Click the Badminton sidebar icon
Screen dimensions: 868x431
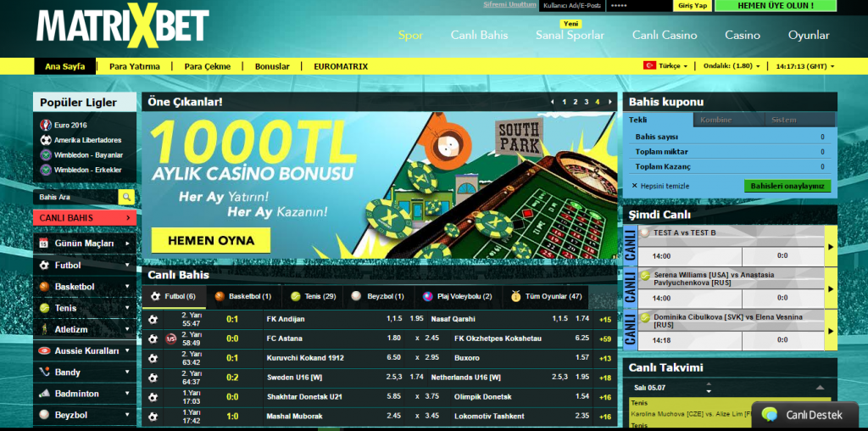click(44, 394)
